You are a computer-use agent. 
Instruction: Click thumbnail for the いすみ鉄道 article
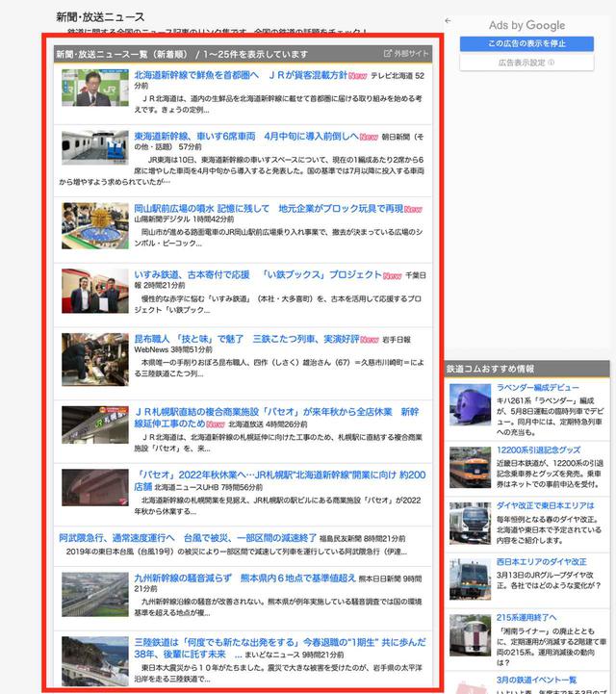[95, 291]
